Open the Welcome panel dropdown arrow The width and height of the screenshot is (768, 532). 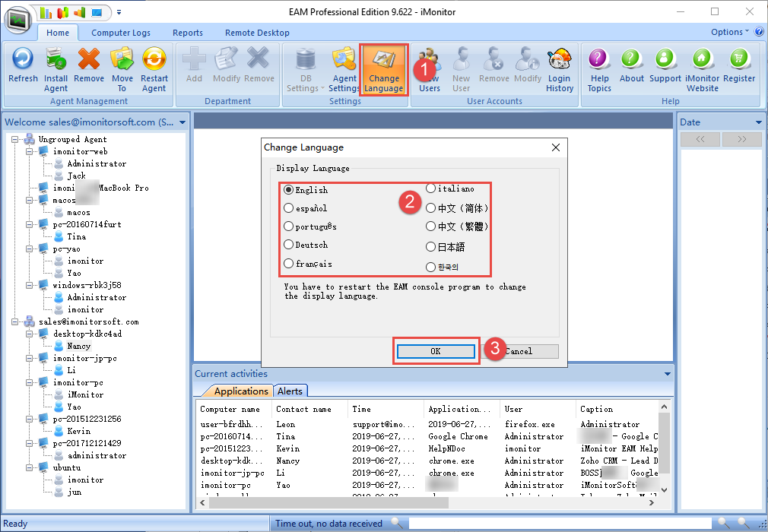[x=182, y=122]
